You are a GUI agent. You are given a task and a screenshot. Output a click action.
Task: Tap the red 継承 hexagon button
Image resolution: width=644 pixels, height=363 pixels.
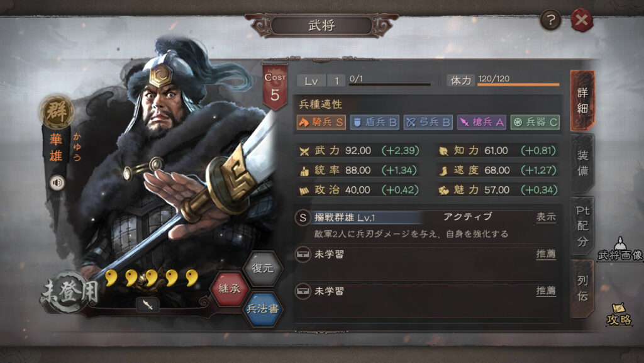229,289
